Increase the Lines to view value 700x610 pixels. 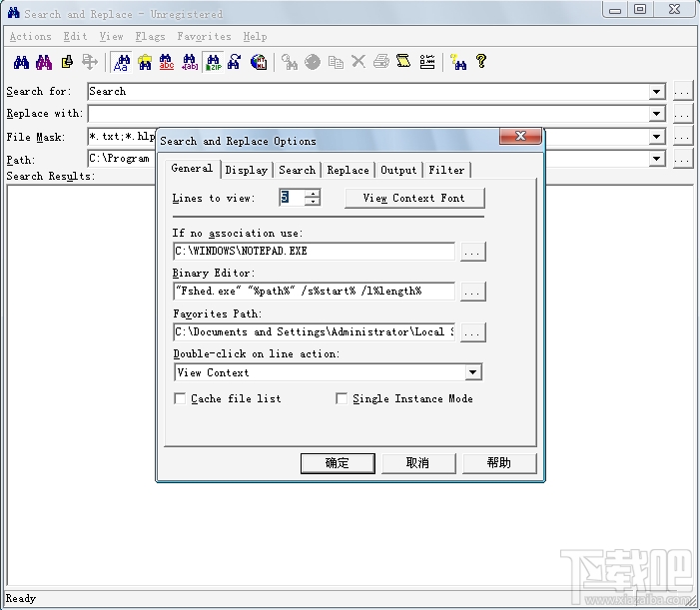[313, 194]
